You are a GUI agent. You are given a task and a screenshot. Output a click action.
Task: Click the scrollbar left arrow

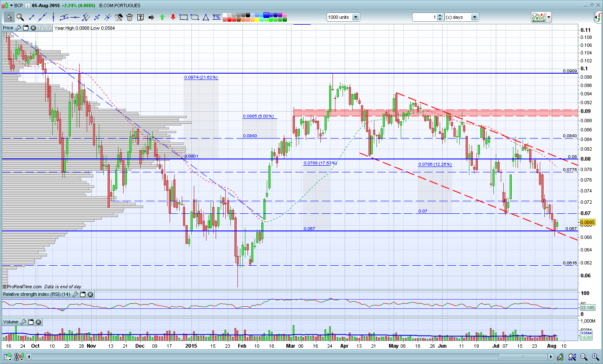(28, 357)
